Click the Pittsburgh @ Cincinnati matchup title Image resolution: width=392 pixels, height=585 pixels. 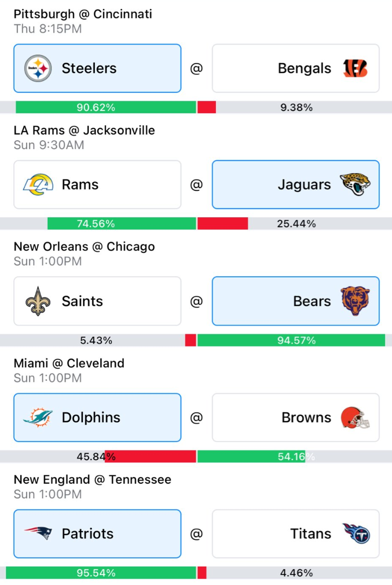tap(83, 14)
